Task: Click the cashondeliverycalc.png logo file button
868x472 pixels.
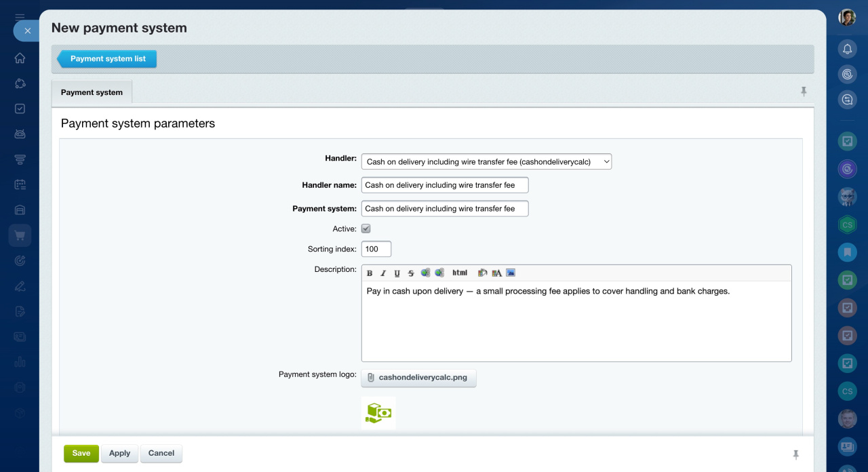Action: (418, 378)
